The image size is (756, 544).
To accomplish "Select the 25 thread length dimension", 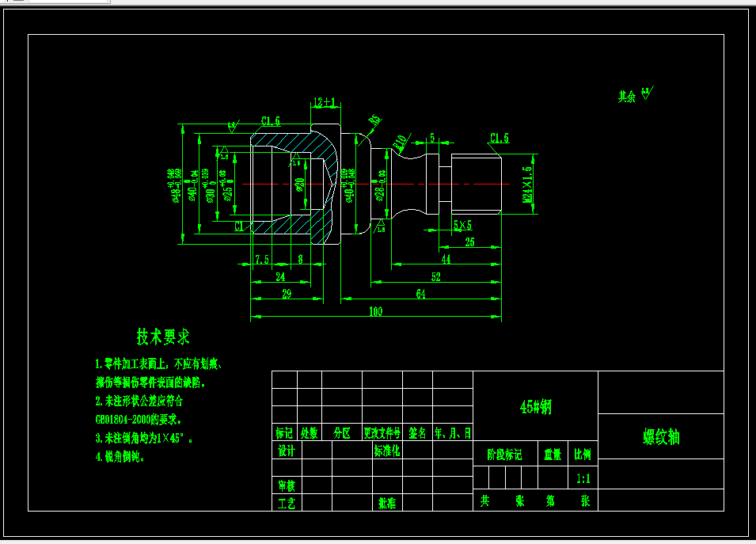I will click(x=469, y=242).
